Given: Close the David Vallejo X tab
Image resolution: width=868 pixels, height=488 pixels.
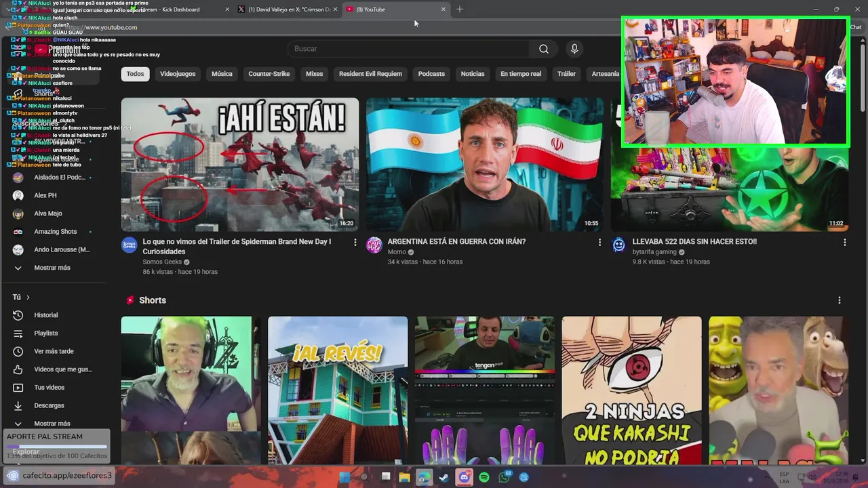Looking at the screenshot, I should tap(336, 9).
